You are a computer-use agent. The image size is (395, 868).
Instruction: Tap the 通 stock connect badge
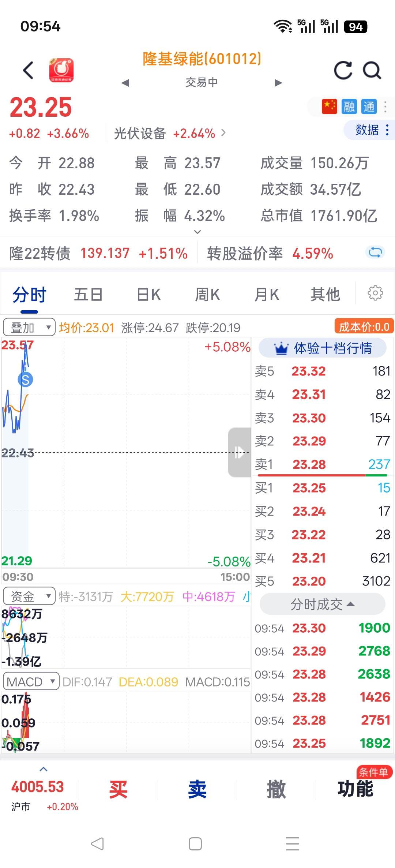pos(369,106)
